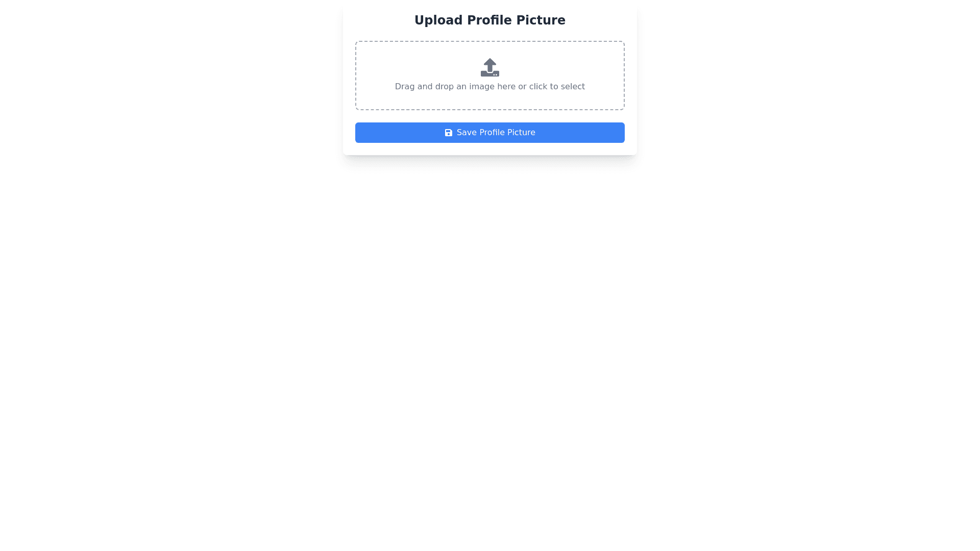Save the profile picture using blue button
Screen dimensions: 980x551
(x=490, y=133)
